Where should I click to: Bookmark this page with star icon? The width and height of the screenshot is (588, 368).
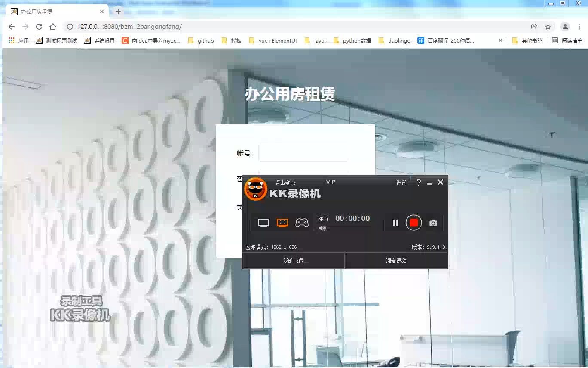(x=548, y=27)
